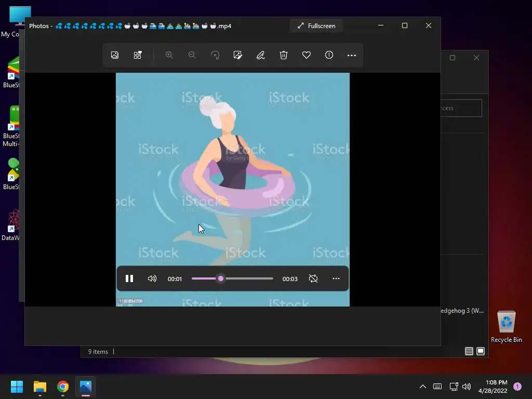This screenshot has height=399, width=532.
Task: Rotate the media with the rotate icon
Action: pos(215,55)
